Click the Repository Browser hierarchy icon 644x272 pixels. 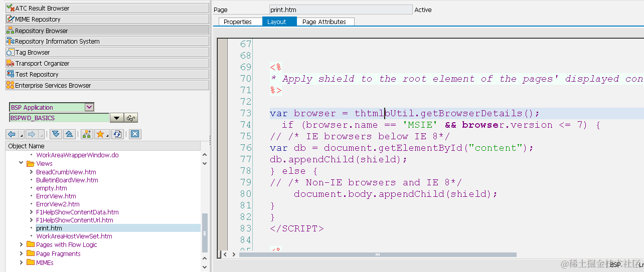[x=11, y=30]
